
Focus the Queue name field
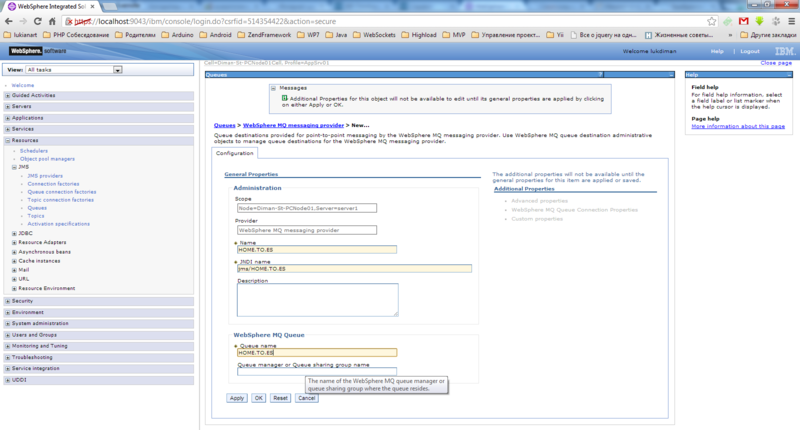point(317,353)
